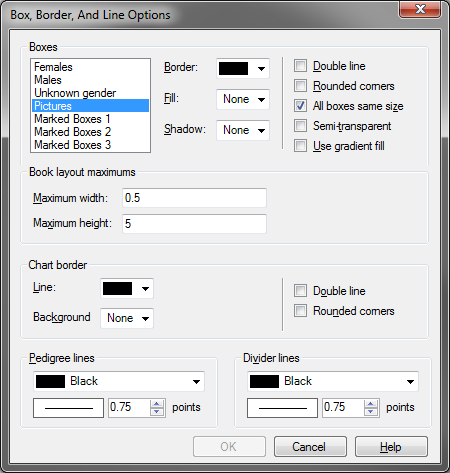Open Pedigree lines Black color dropdown
Screen dimensions: 450x473
119,381
